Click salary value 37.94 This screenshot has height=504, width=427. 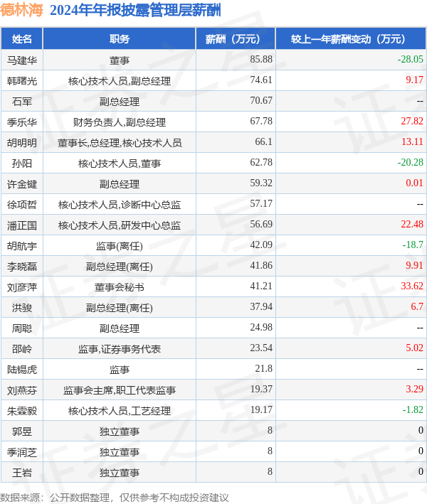pos(261,306)
